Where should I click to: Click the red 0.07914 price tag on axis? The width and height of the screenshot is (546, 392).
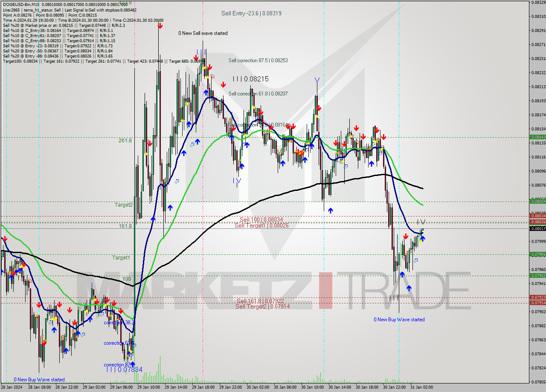[537, 303]
